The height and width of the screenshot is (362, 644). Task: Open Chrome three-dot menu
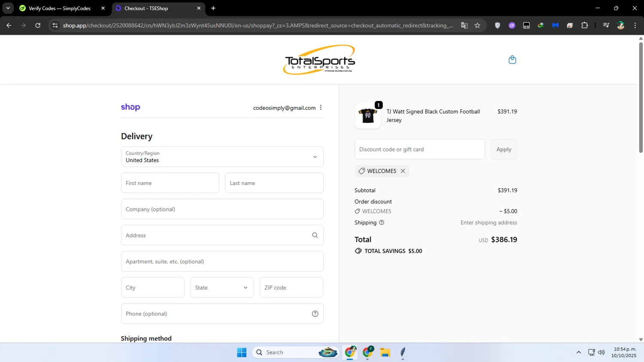pos(635,25)
